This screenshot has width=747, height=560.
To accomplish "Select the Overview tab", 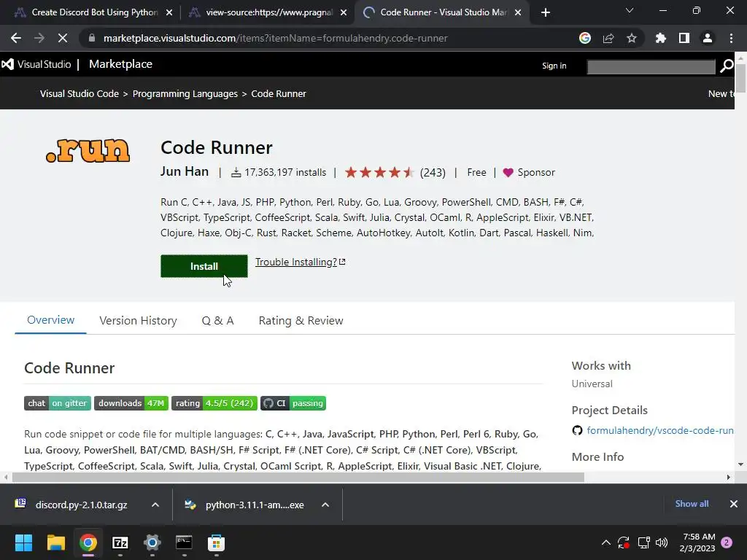I will click(x=50, y=320).
